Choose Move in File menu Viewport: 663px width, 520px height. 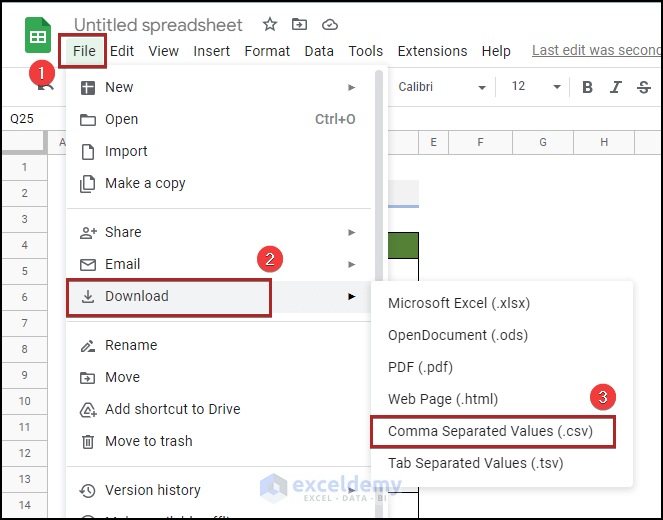(x=219, y=377)
